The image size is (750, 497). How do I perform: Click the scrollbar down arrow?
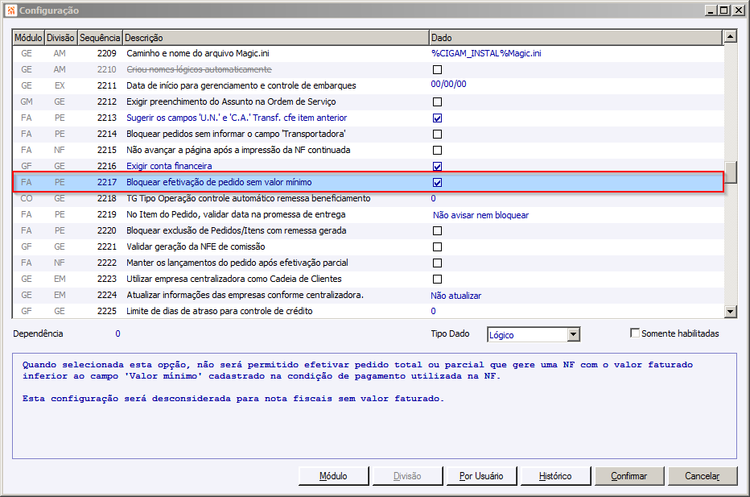(730, 311)
